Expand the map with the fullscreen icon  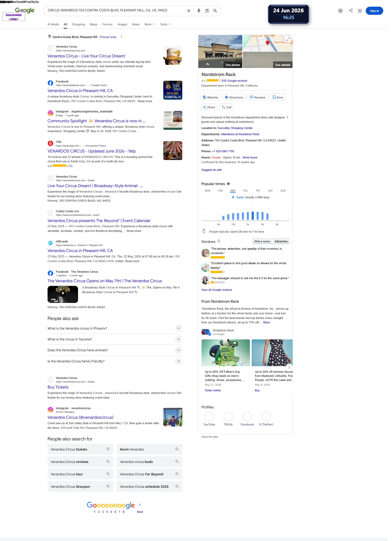click(288, 39)
